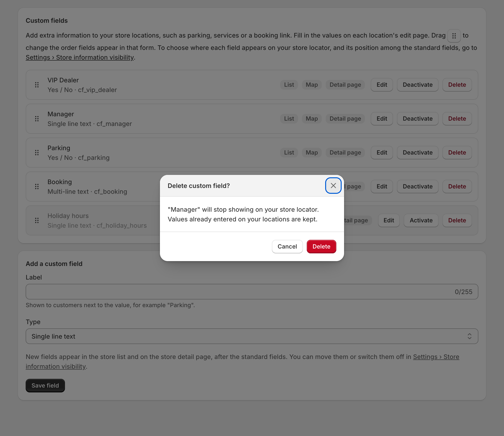Open Settings › Store information visibility link at top
The height and width of the screenshot is (436, 504).
pyautogui.click(x=80, y=57)
